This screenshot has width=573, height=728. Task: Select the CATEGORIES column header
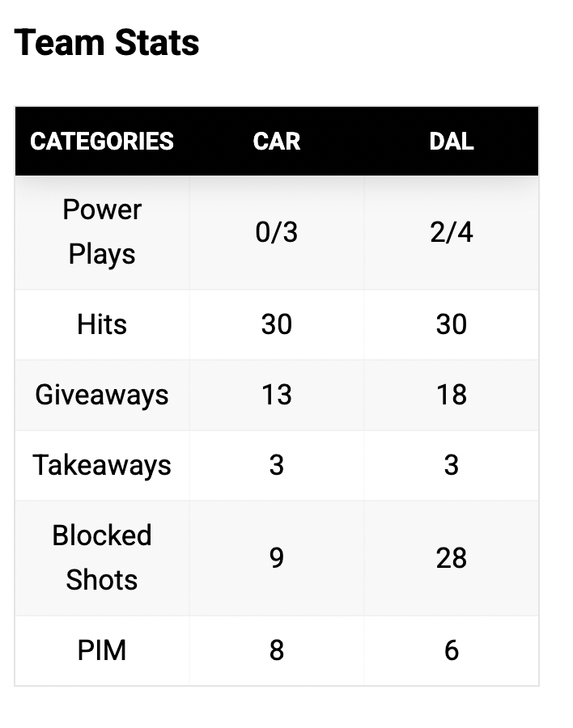tap(102, 142)
